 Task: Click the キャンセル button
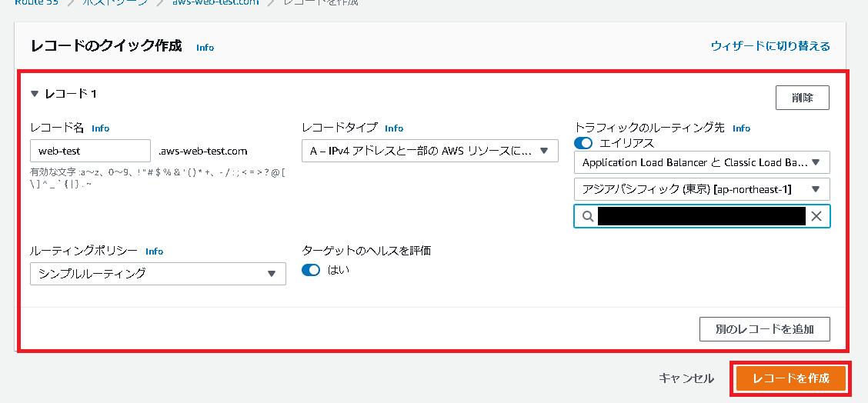point(686,378)
